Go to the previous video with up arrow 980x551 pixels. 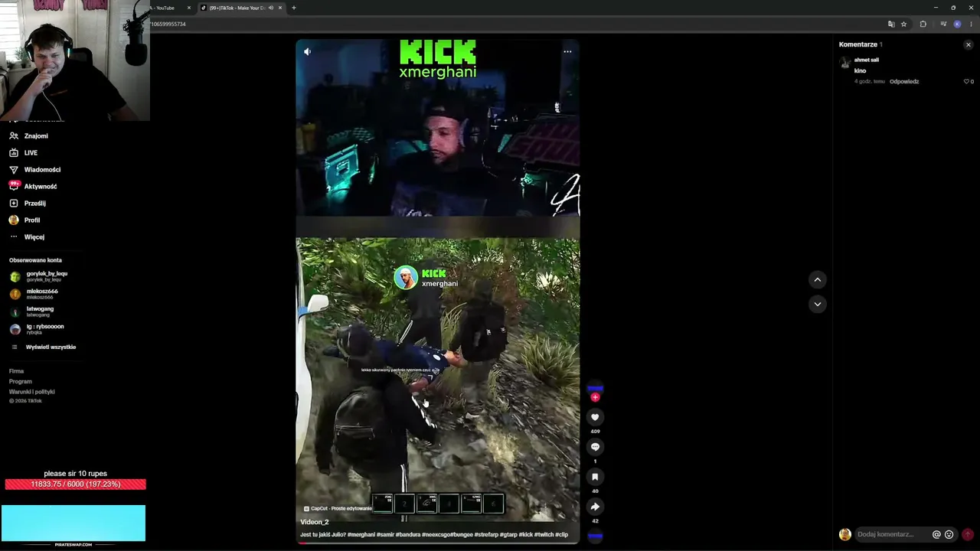[x=817, y=279]
